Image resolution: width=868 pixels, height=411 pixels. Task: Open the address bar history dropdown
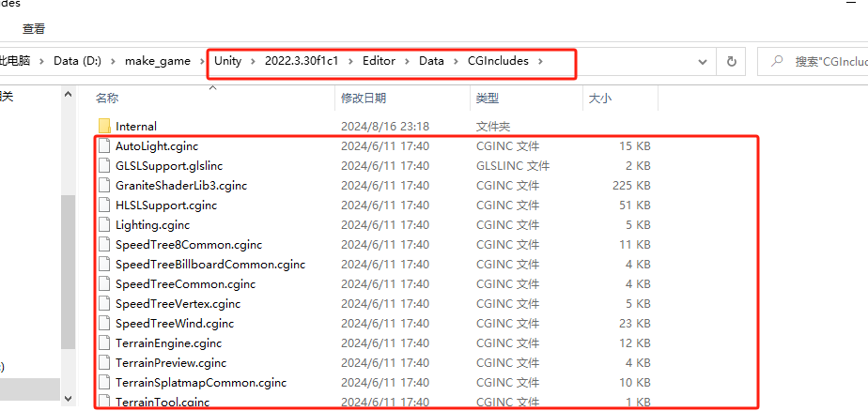(x=703, y=62)
